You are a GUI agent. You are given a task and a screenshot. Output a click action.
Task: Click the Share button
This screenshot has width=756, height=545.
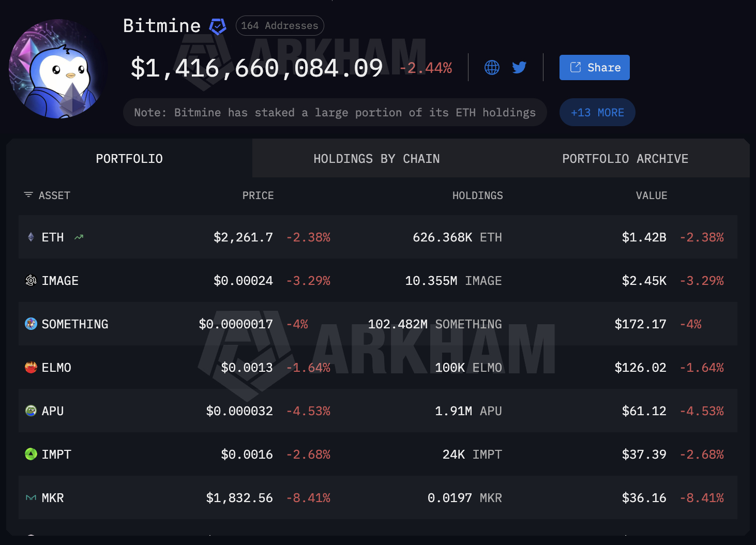[x=594, y=67]
